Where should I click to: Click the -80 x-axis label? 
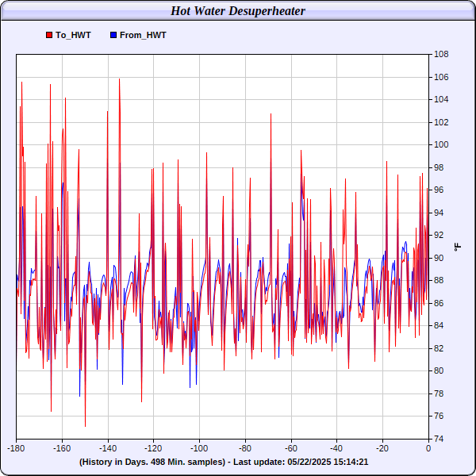tap(245, 448)
